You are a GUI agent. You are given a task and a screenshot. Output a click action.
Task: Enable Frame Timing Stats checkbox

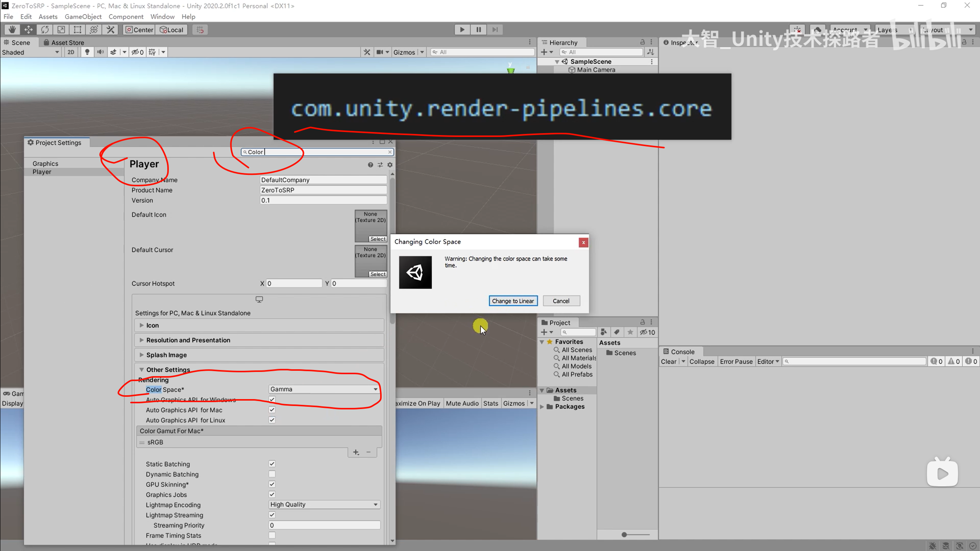(x=272, y=535)
